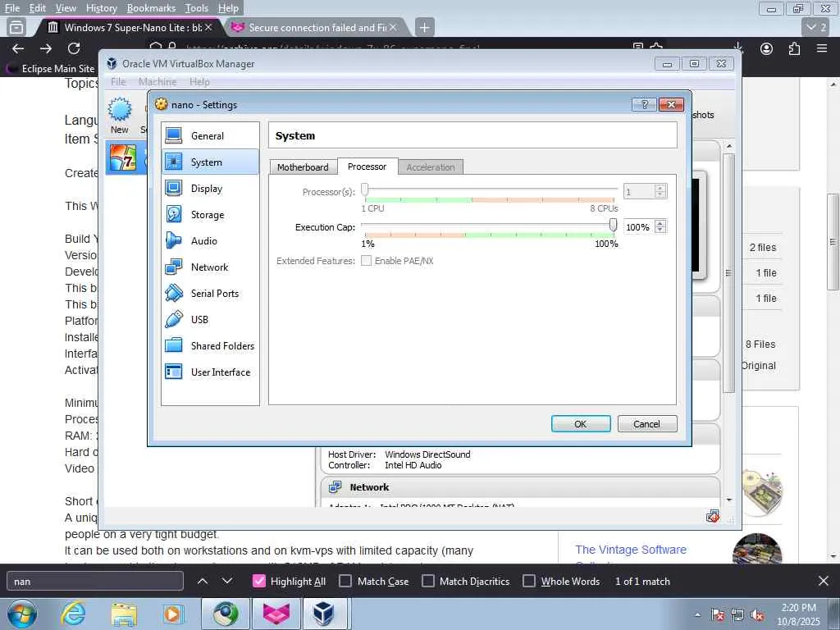Open the browser account icon
The image size is (840, 630).
(767, 48)
